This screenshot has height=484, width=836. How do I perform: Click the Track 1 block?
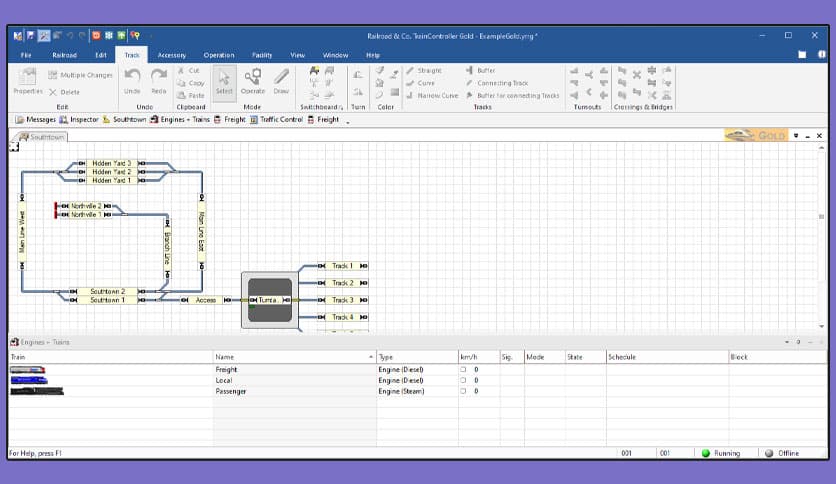(342, 265)
